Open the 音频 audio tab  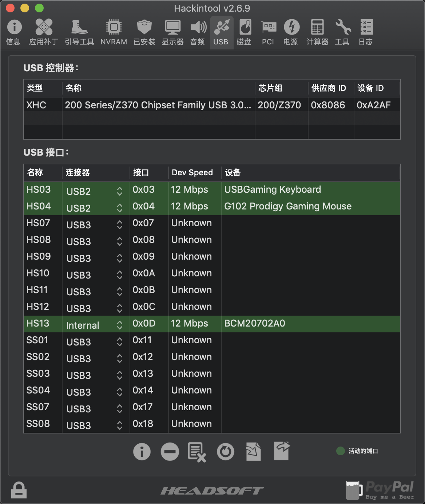(198, 32)
